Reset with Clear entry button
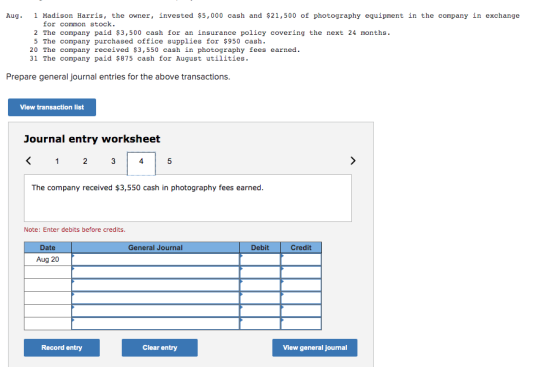560x367 pixels. click(160, 348)
